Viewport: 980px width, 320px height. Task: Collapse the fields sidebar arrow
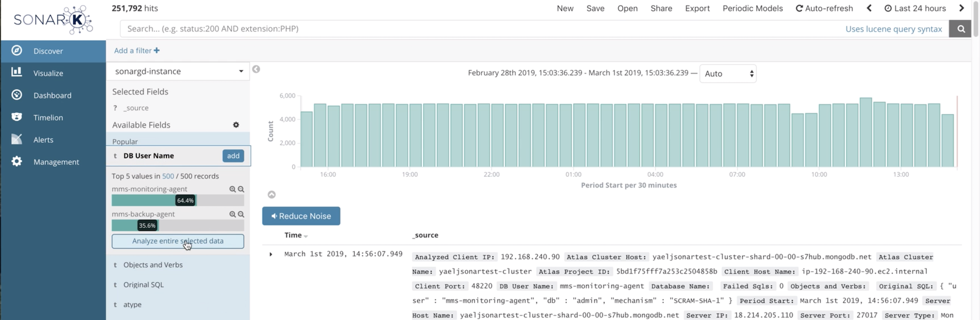click(x=256, y=69)
